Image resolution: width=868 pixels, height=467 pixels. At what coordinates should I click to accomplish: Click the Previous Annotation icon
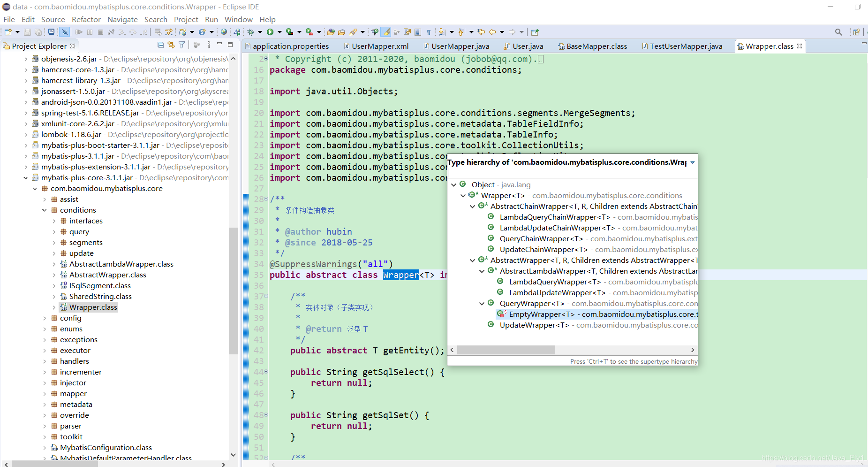[x=461, y=32]
